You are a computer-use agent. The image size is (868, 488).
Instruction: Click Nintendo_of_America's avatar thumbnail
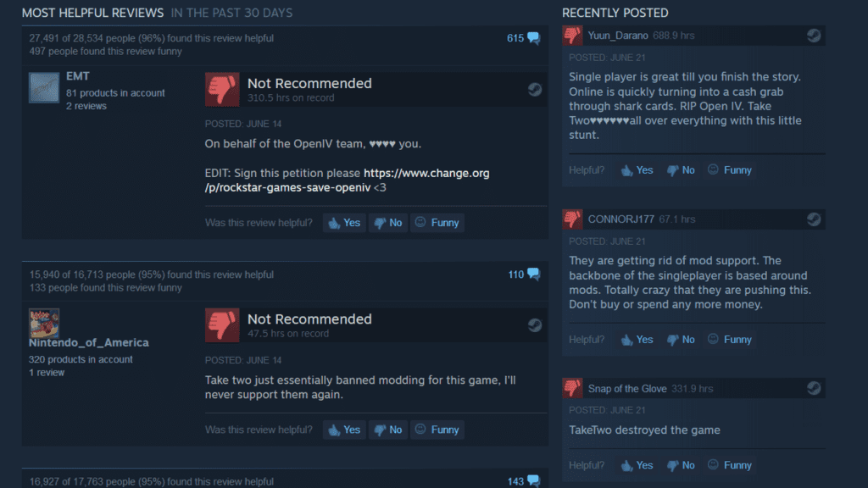point(44,323)
